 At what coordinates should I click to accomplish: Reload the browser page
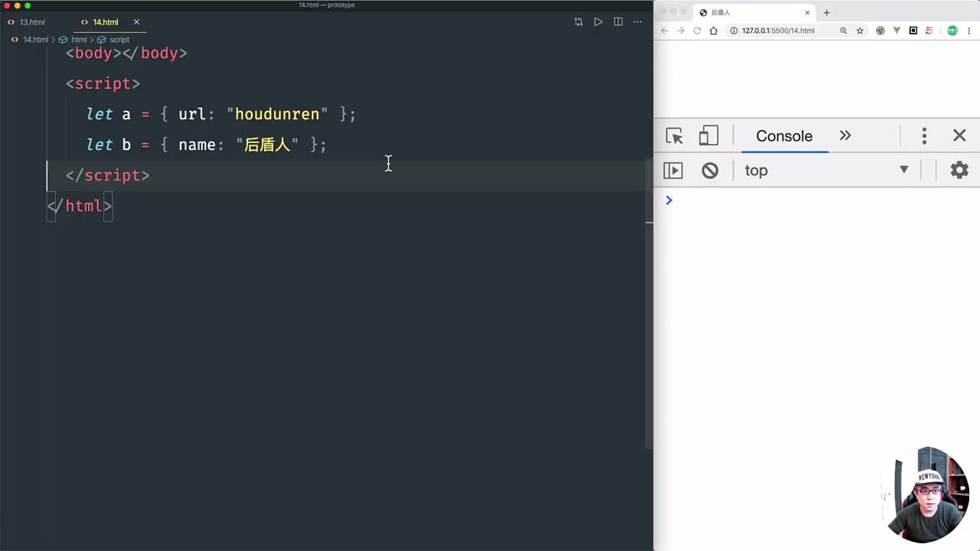[x=697, y=31]
